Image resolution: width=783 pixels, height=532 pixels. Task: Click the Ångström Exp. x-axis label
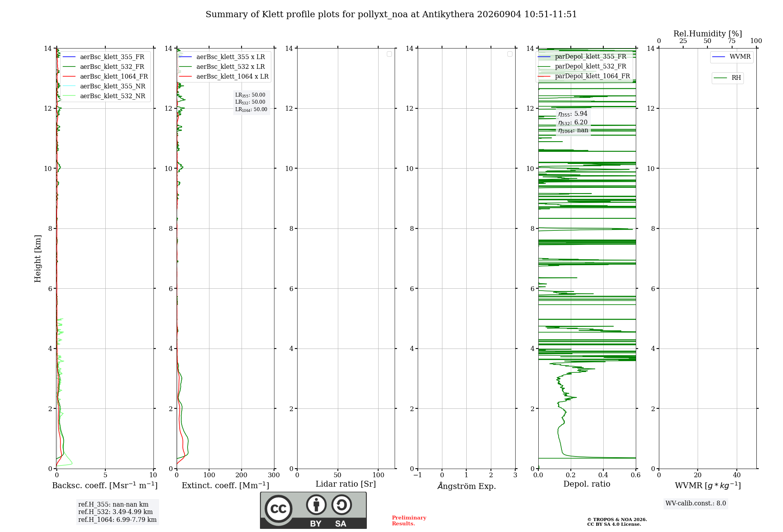pos(467,486)
